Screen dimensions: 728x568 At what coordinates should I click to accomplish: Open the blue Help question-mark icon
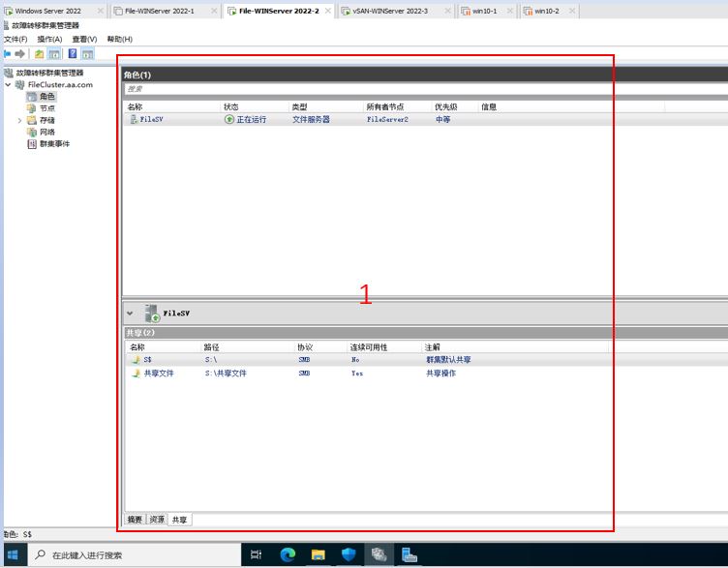(x=73, y=53)
